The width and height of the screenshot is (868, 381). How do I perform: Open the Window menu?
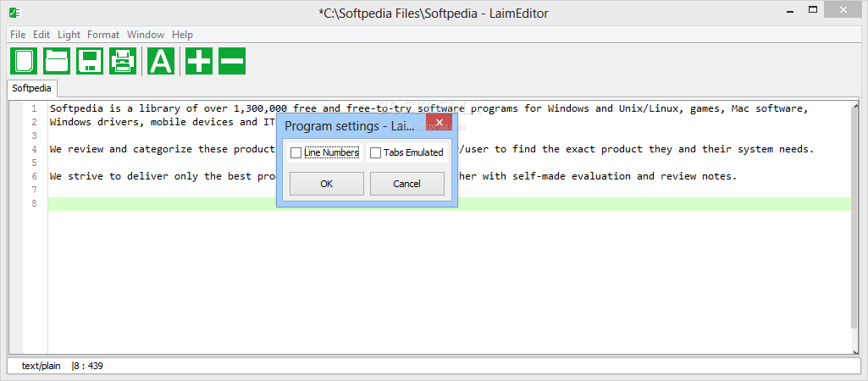146,35
